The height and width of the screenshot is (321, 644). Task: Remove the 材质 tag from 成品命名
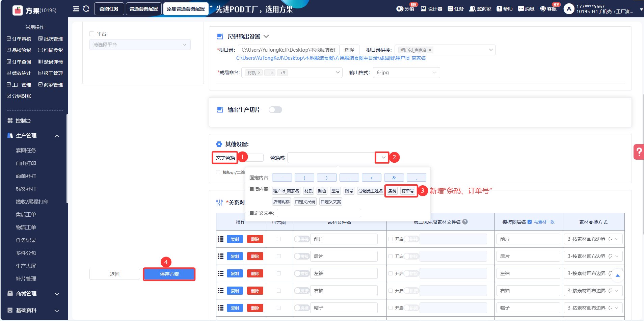tap(259, 73)
